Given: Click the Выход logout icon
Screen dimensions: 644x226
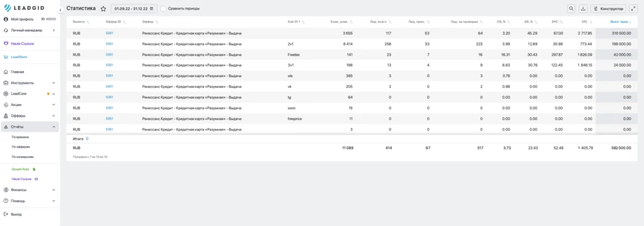Looking at the screenshot, I should click(6, 214).
